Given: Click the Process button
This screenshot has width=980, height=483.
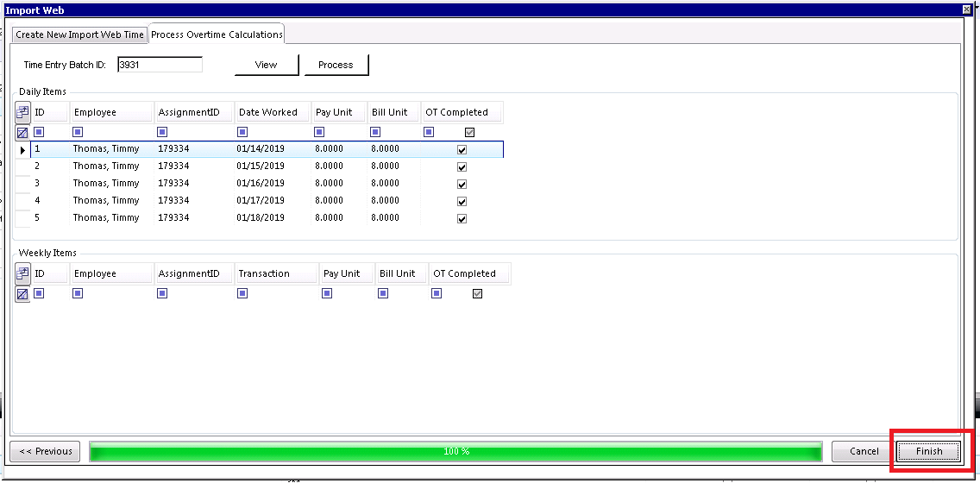Looking at the screenshot, I should pos(336,65).
